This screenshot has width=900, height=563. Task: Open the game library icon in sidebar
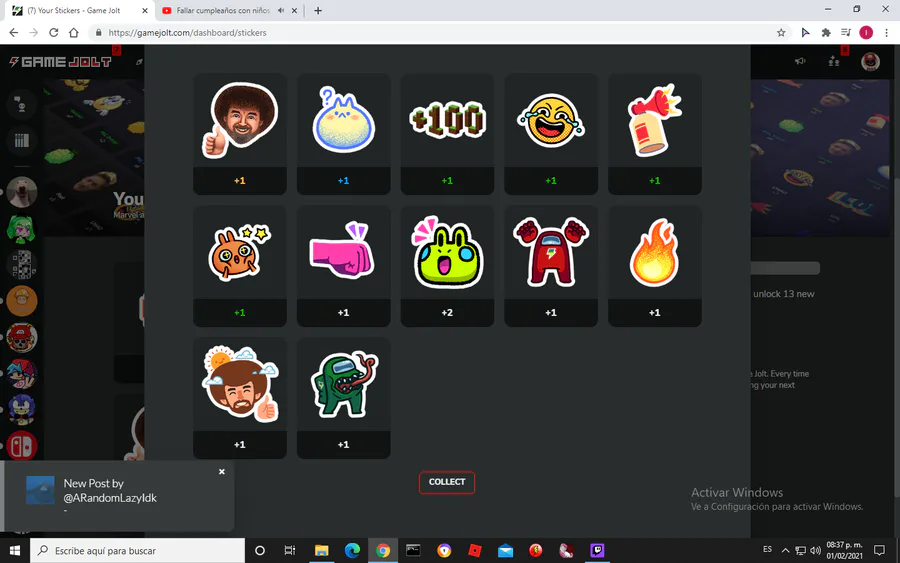click(x=22, y=141)
